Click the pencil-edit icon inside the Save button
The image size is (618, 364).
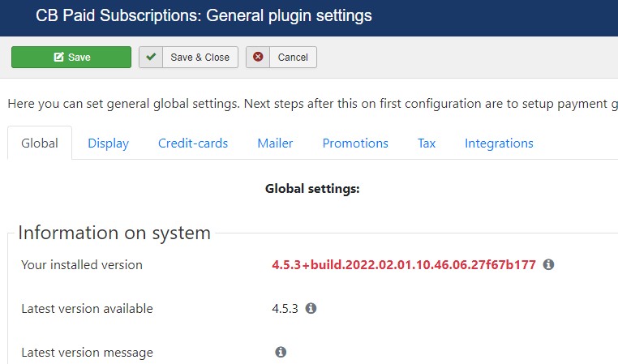pyautogui.click(x=58, y=57)
